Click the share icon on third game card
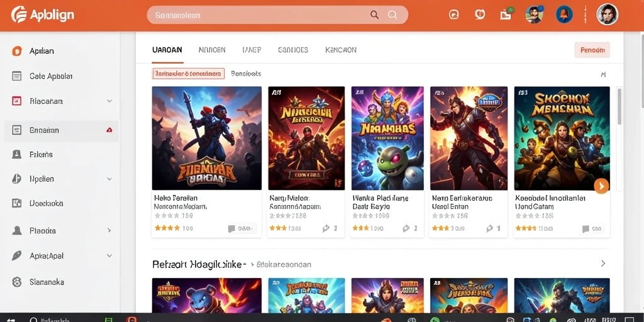This screenshot has width=644, height=322. [x=407, y=228]
